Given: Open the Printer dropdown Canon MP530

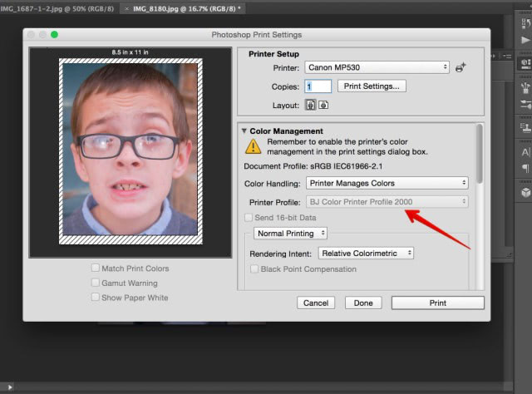Looking at the screenshot, I should [x=377, y=67].
